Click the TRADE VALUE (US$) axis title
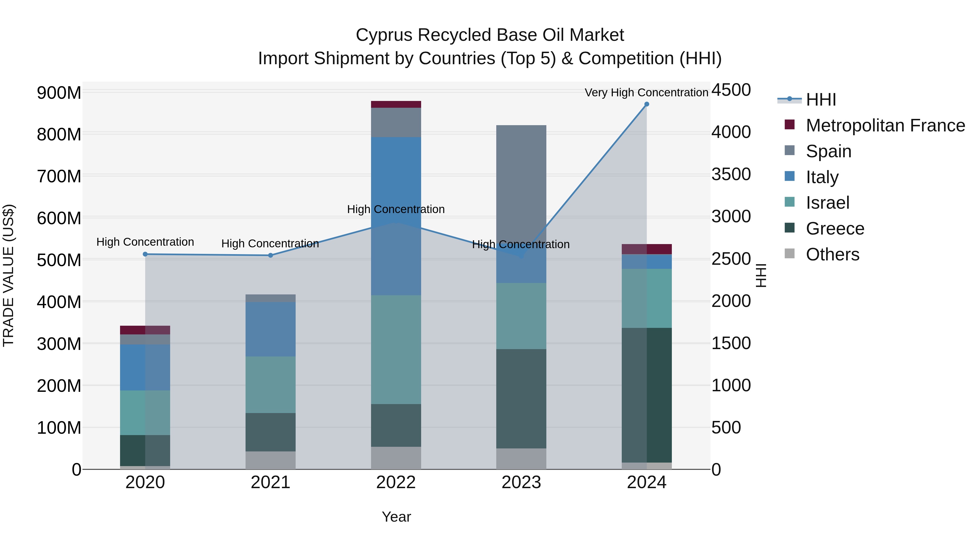This screenshot has width=980, height=551. pyautogui.click(x=9, y=275)
